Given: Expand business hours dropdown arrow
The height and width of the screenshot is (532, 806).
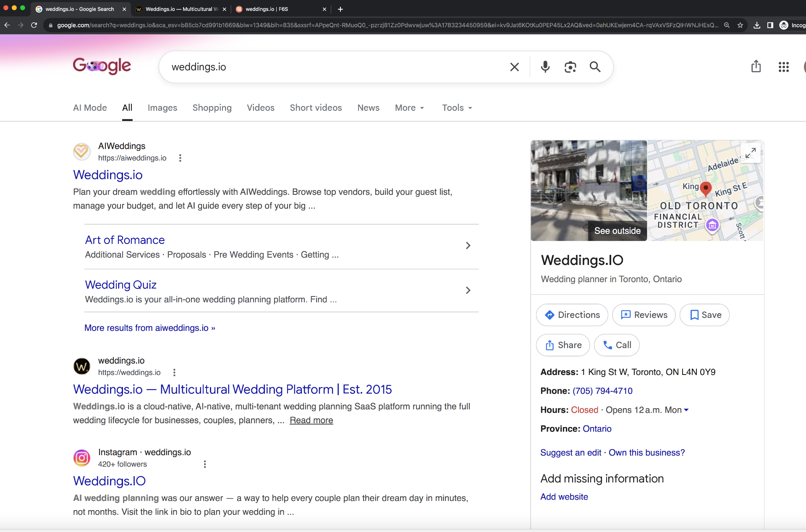Looking at the screenshot, I should (686, 410).
